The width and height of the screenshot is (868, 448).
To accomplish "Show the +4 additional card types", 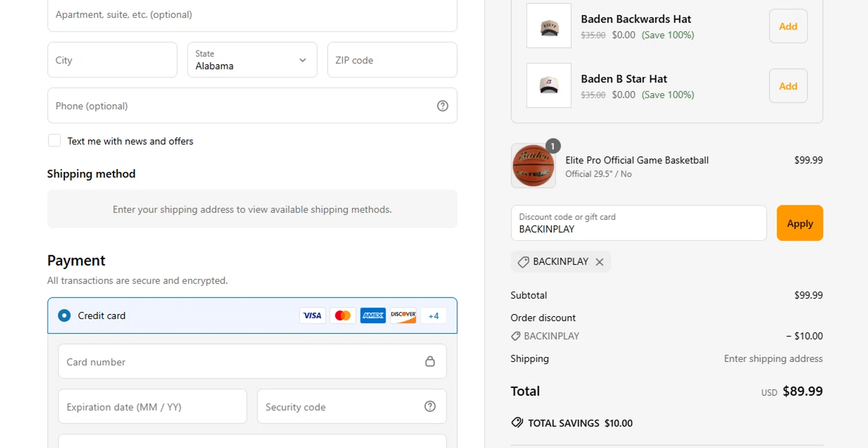I will tap(433, 315).
